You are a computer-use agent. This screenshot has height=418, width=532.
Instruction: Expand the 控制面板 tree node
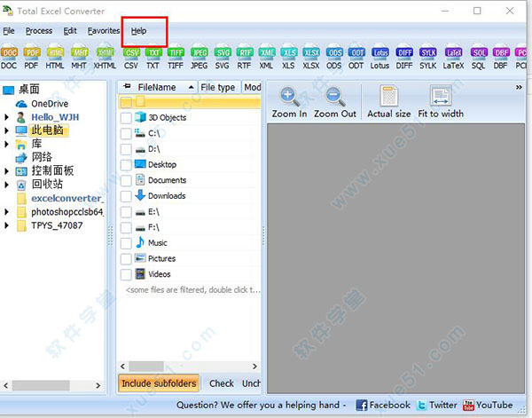click(x=6, y=171)
